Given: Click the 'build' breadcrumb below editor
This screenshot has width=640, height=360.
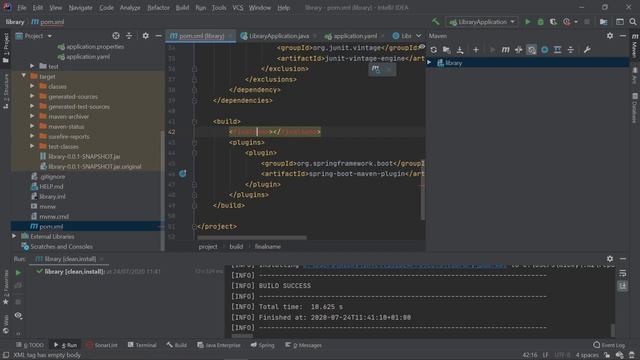Looking at the screenshot, I should 236,247.
